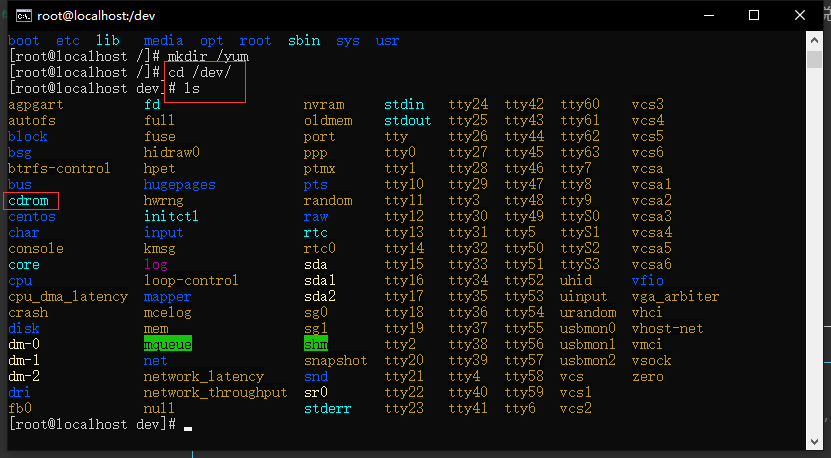This screenshot has height=458, width=831.
Task: Click the scrollbar up arrow
Action: (x=820, y=40)
